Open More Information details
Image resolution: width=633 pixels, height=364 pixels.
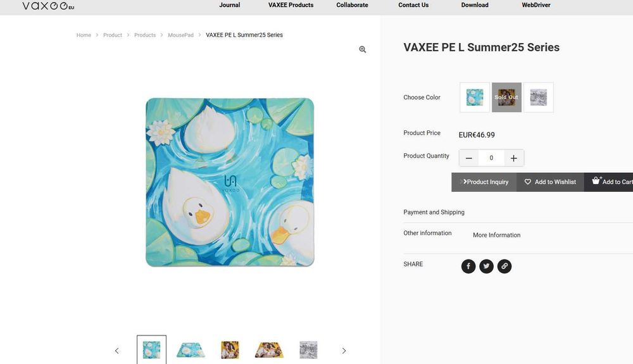tap(496, 235)
